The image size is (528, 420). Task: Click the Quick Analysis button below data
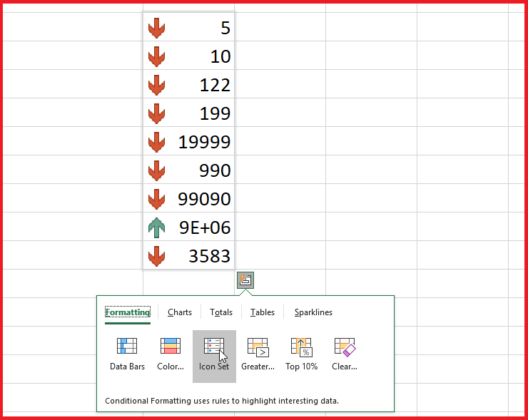[245, 280]
